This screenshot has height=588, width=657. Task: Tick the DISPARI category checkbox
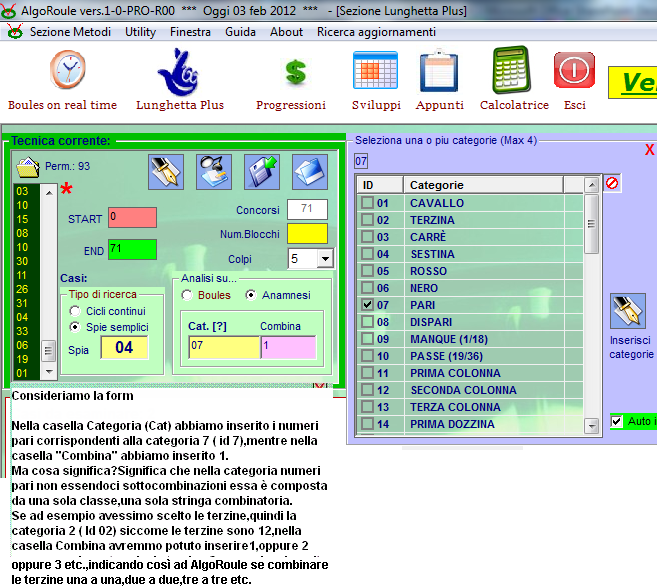click(x=367, y=322)
